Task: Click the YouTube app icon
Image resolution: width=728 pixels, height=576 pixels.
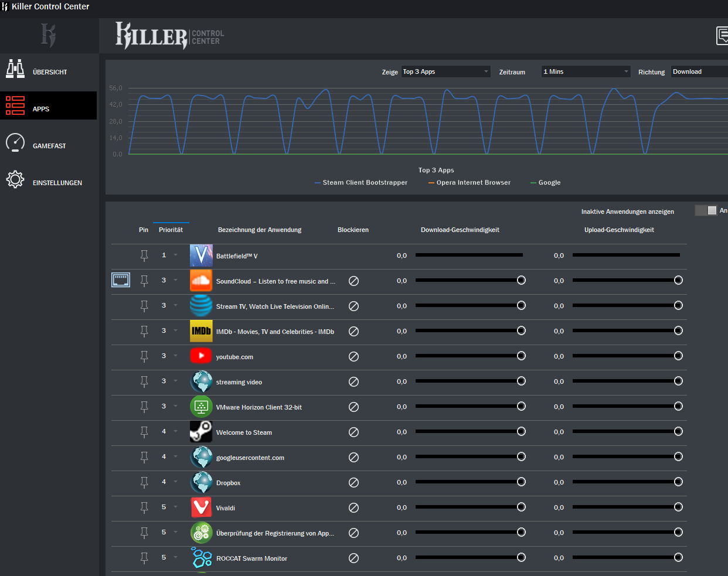Action: point(201,356)
